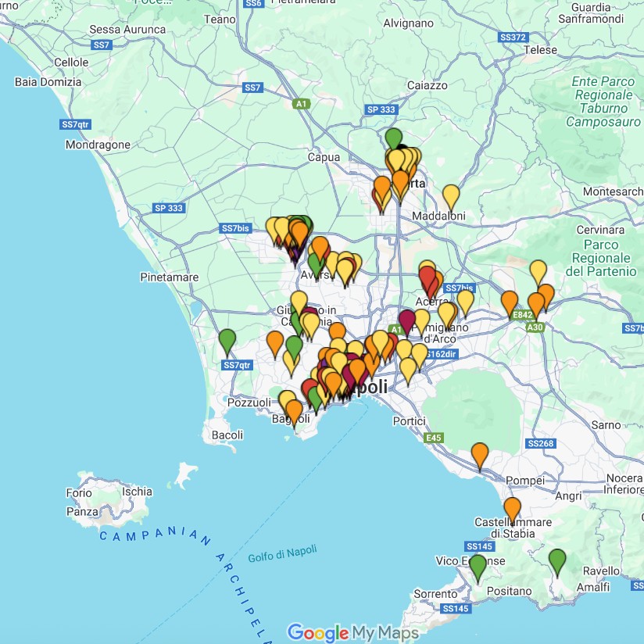Select the green pin near Ravello
Viewport: 644px width, 644px height.
pyautogui.click(x=557, y=560)
